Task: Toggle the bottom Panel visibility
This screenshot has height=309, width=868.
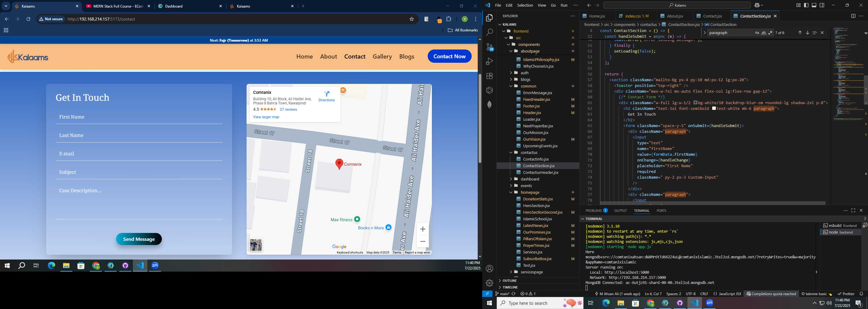Action: tap(814, 5)
